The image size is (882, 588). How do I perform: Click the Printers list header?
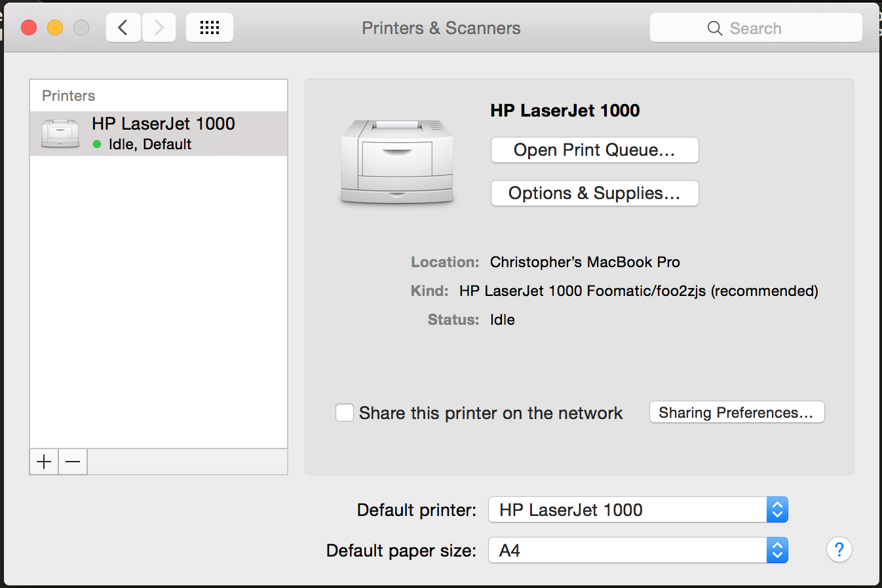click(x=69, y=96)
